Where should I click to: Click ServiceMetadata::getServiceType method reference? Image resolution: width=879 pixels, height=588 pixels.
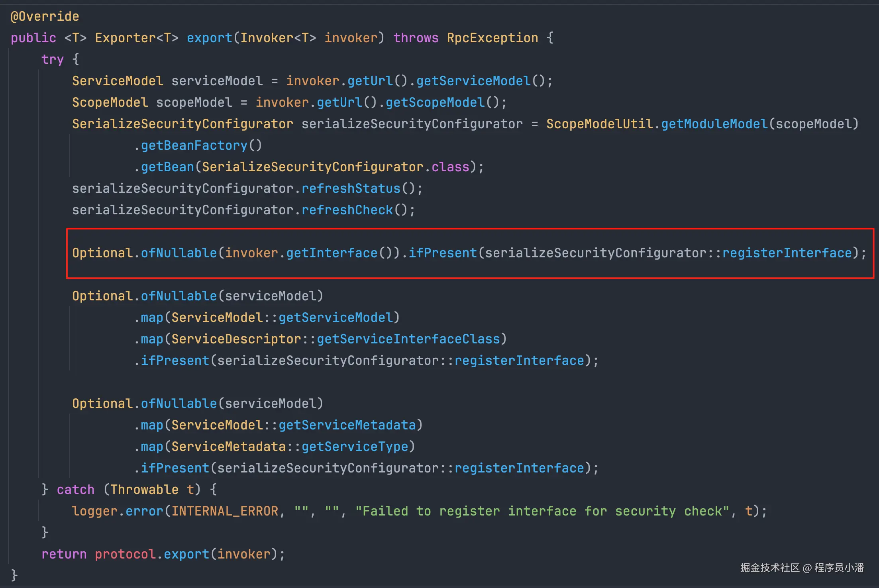click(290, 447)
